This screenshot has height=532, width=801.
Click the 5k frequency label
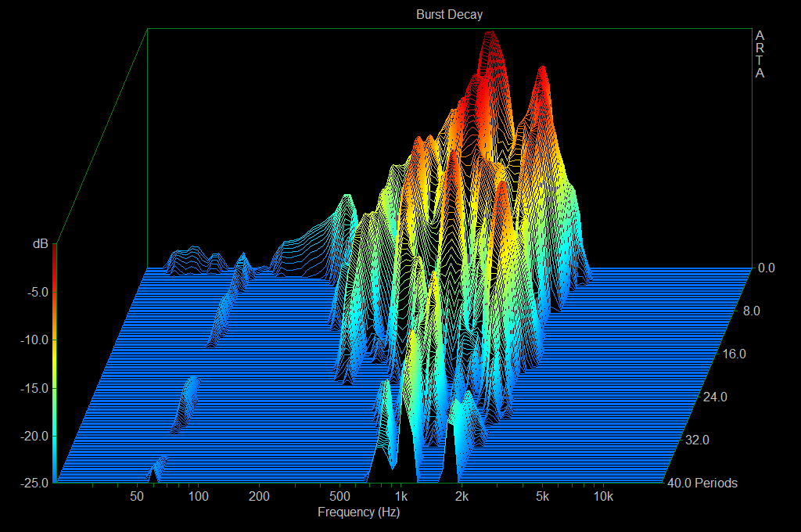(x=543, y=496)
